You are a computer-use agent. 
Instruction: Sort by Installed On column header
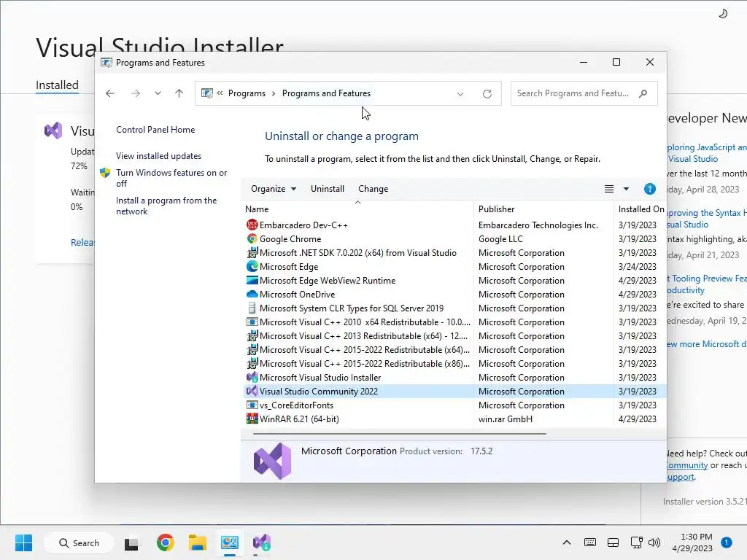coord(640,209)
